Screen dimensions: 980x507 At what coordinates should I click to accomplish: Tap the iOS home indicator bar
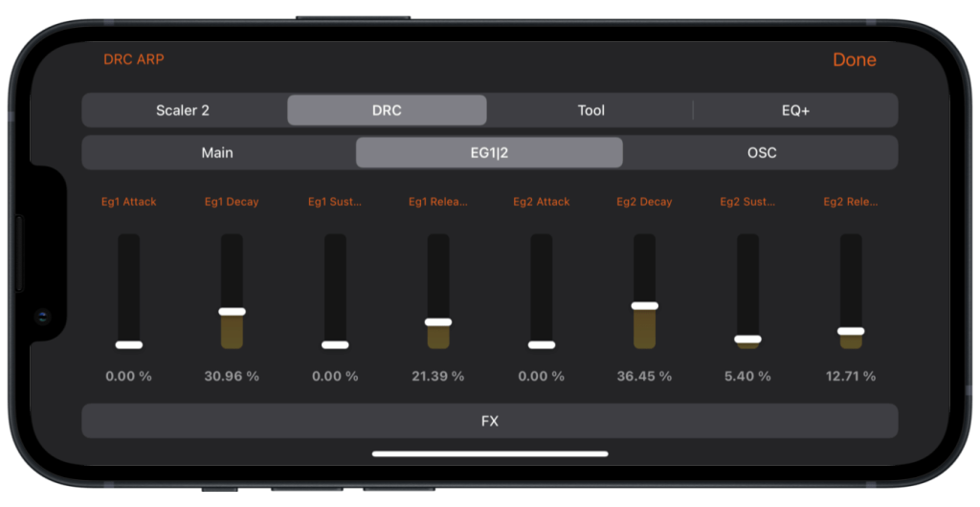(490, 453)
